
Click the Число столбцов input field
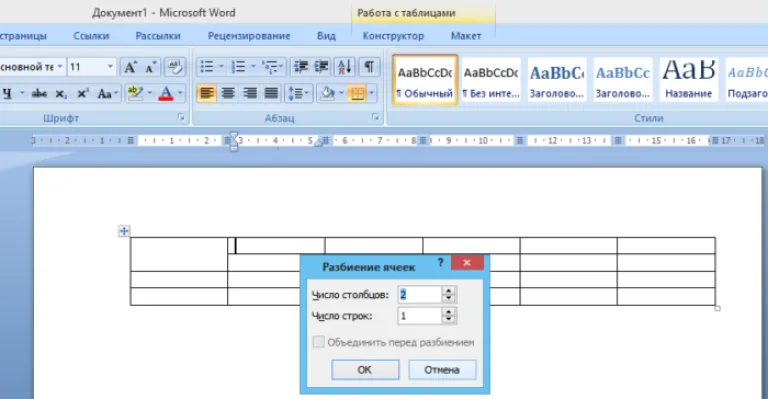(420, 294)
